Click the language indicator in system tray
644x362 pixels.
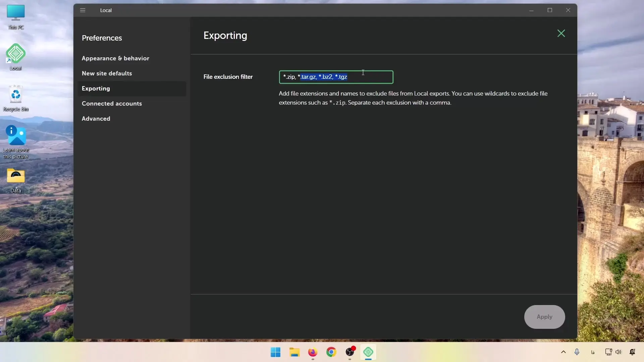(593, 352)
